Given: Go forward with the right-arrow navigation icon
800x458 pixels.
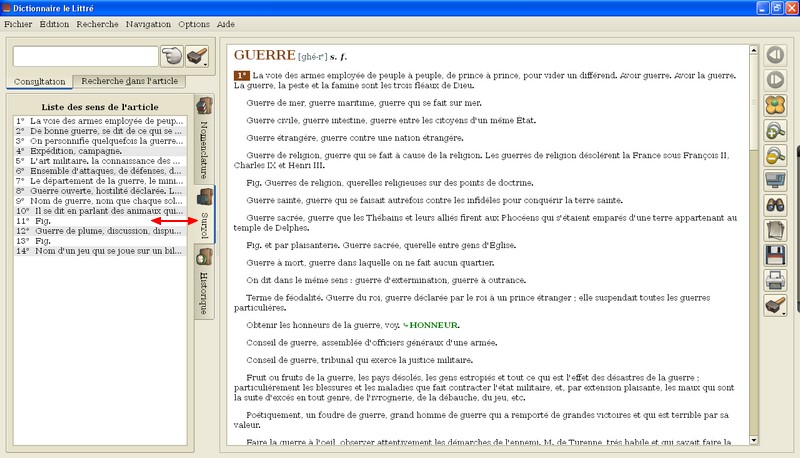Looking at the screenshot, I should point(775,80).
